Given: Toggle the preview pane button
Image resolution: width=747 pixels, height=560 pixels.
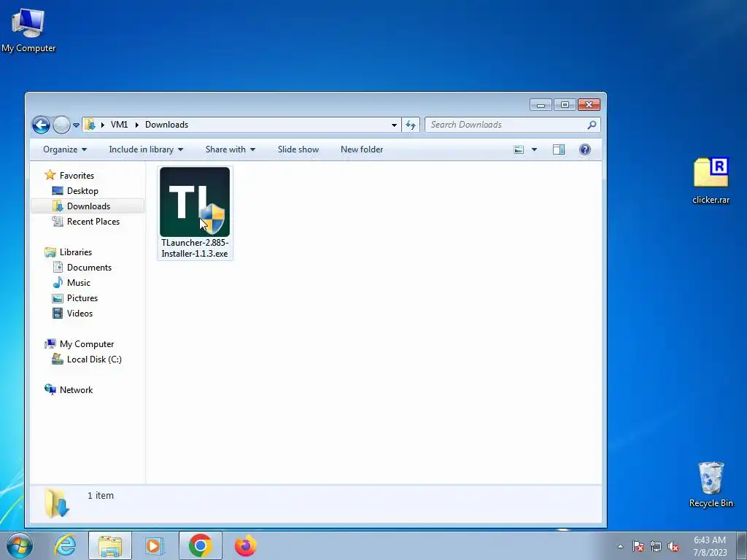Looking at the screenshot, I should pyautogui.click(x=558, y=149).
